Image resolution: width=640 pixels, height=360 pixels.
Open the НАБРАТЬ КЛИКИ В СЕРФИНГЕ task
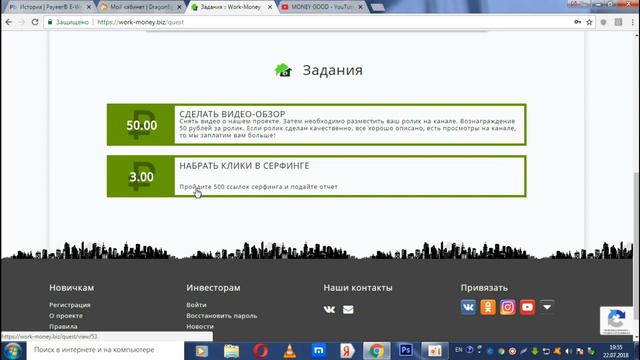tap(316, 176)
